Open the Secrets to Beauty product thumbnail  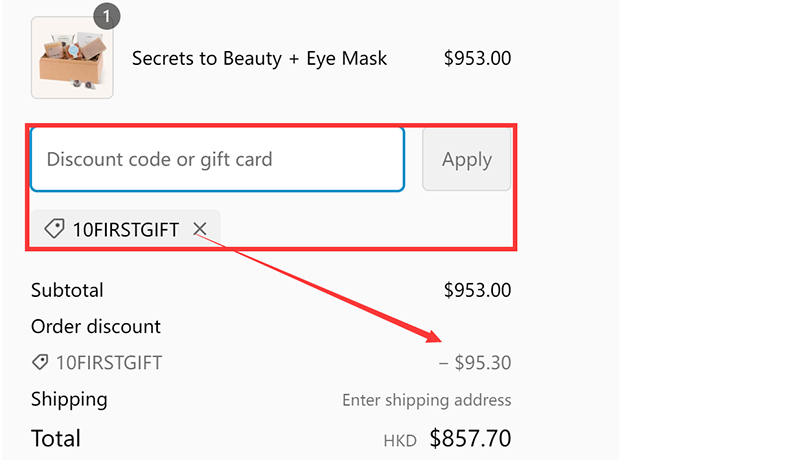(x=72, y=58)
